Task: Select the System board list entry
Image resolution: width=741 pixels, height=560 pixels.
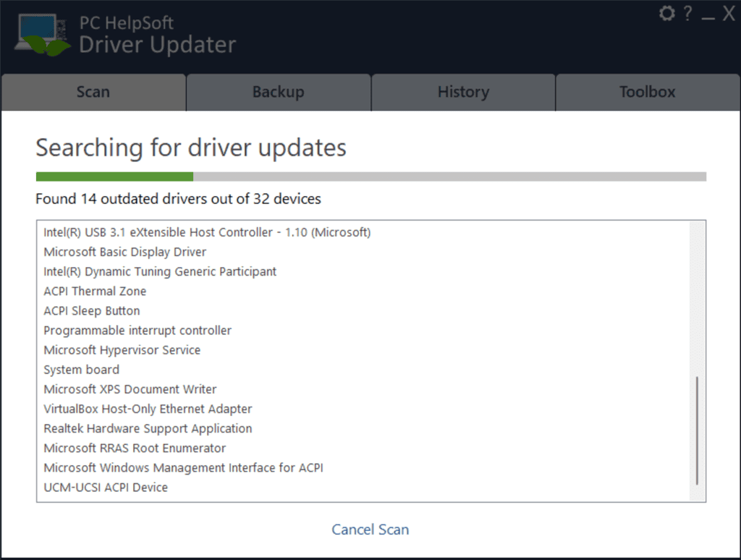Action: pos(81,370)
